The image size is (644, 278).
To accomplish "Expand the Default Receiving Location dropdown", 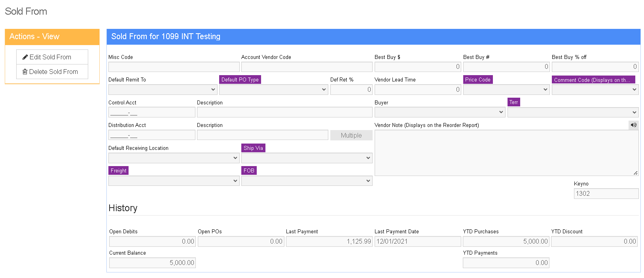I will (174, 158).
